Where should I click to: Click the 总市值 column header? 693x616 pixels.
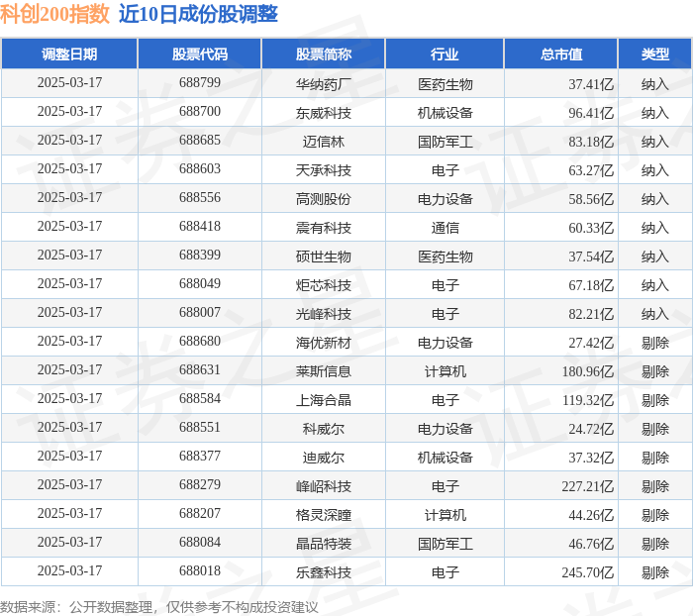point(561,53)
